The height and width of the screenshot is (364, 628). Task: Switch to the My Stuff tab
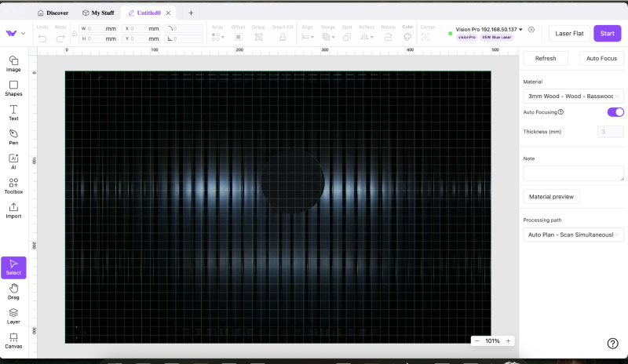(98, 13)
